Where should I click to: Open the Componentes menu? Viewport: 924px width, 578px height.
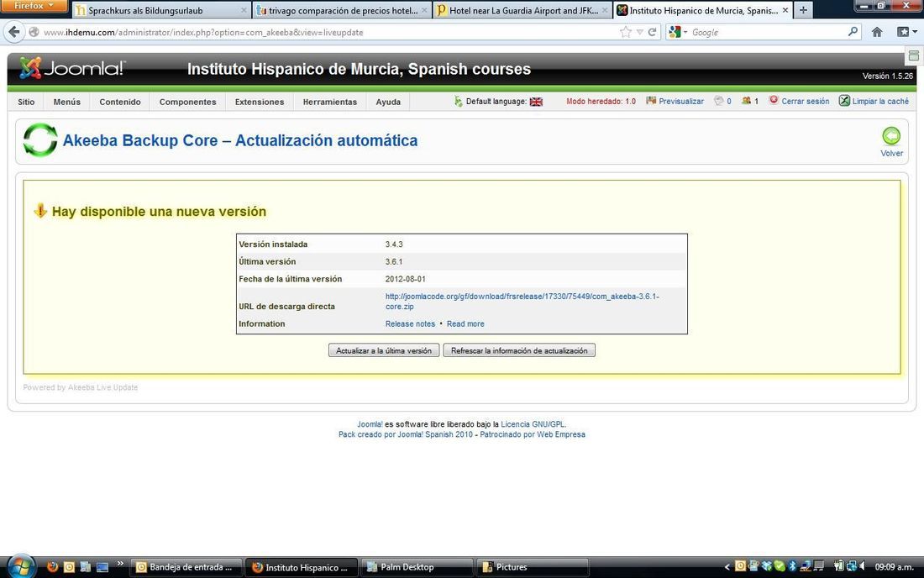(x=187, y=102)
